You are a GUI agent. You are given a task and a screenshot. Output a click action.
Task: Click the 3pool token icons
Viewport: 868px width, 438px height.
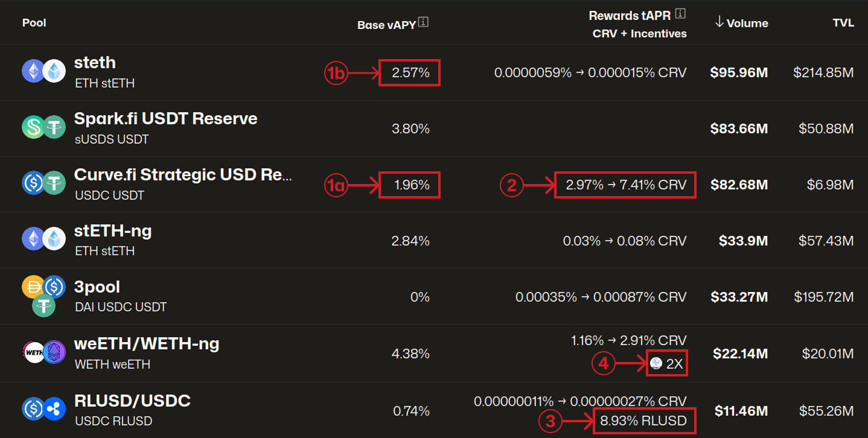point(43,296)
